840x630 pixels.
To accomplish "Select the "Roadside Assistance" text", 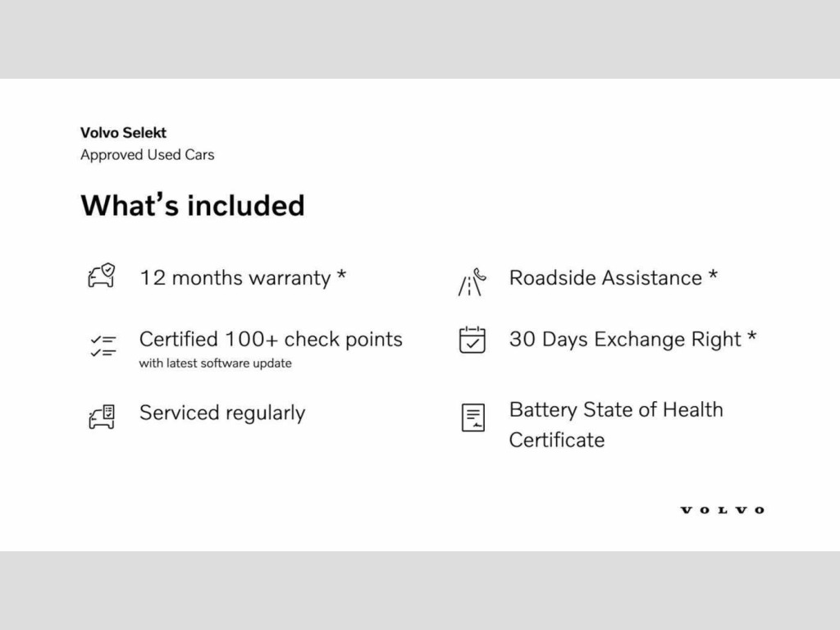I will [605, 278].
